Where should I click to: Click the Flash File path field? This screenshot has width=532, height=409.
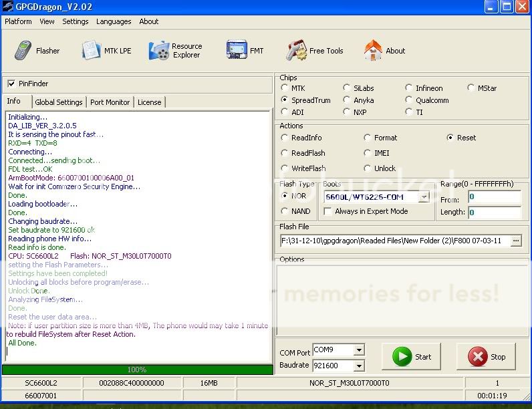(x=396, y=241)
